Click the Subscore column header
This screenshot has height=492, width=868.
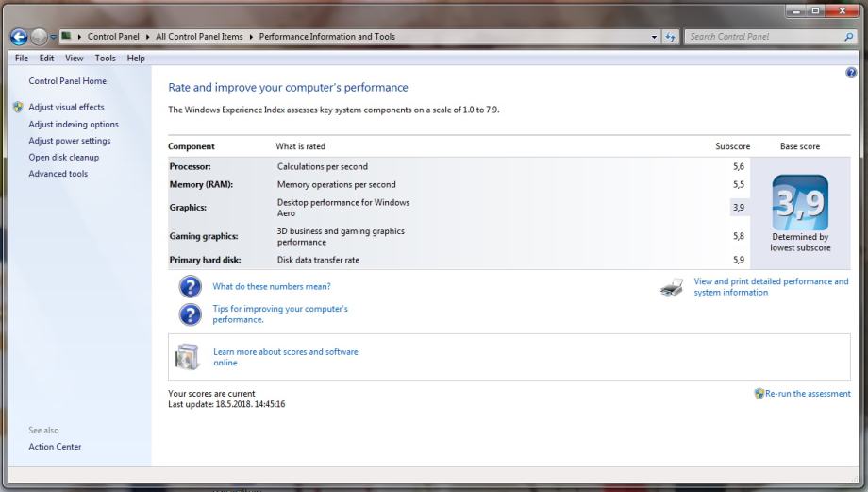[732, 146]
